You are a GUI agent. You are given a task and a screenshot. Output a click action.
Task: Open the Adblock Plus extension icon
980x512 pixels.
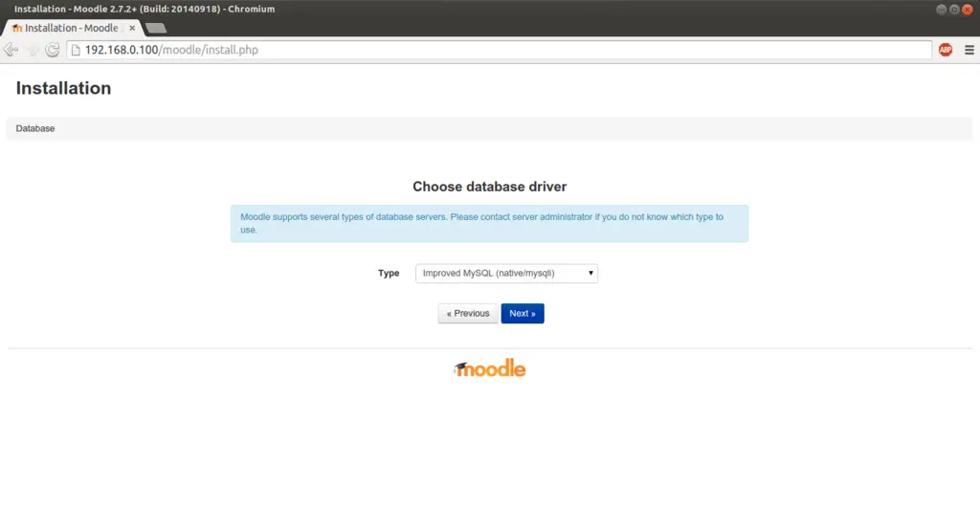click(x=946, y=50)
